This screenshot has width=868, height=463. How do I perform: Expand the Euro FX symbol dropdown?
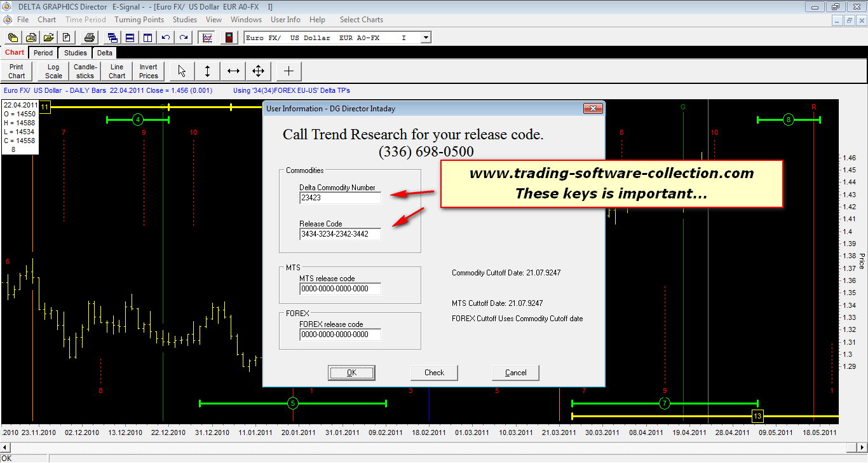(x=426, y=38)
